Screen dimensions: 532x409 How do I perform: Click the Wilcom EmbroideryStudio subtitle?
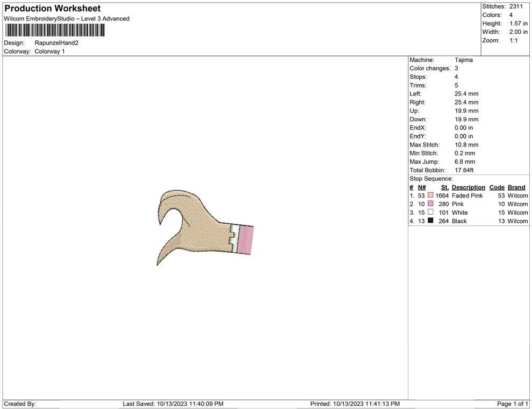(x=67, y=19)
